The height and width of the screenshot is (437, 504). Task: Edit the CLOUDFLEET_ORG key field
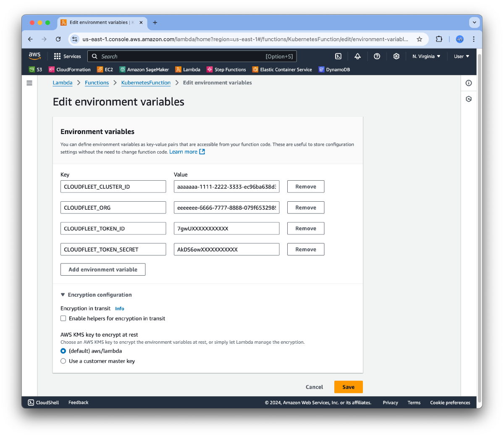113,208
